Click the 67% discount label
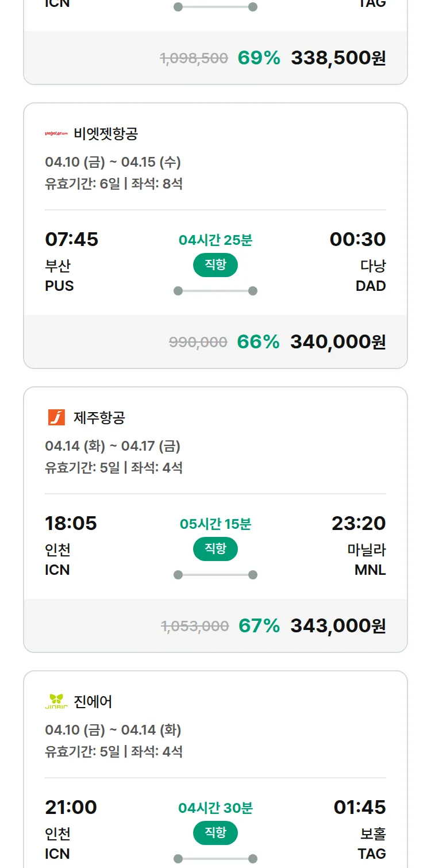 pos(259,625)
